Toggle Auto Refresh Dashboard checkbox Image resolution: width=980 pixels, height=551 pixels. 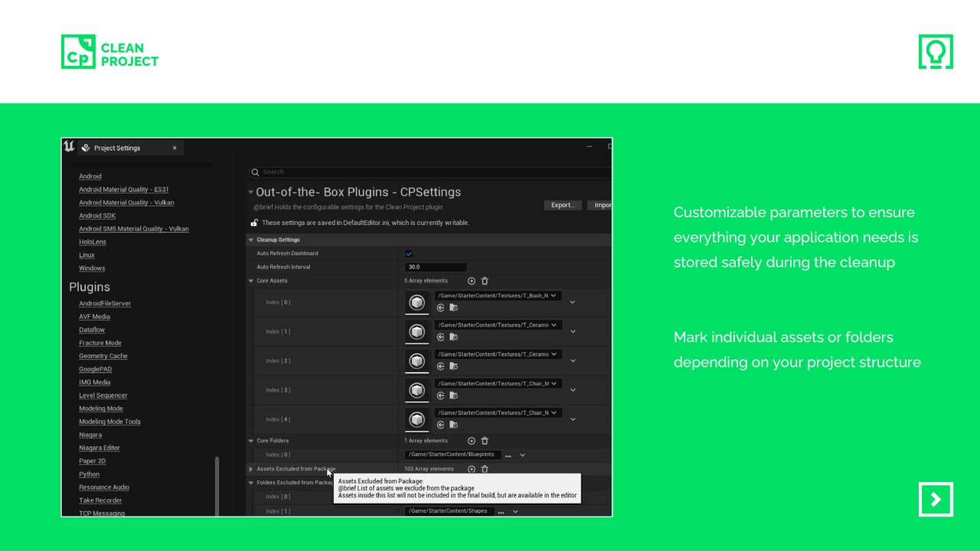[409, 253]
